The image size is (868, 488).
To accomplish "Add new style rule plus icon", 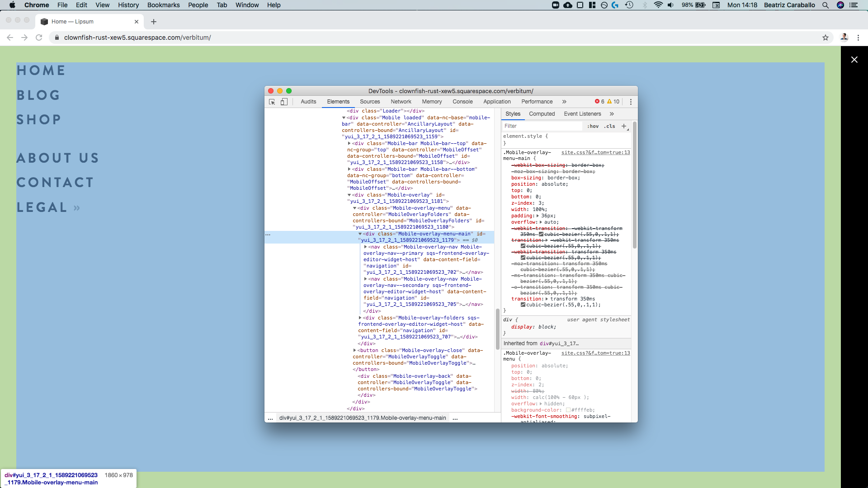I will point(624,126).
